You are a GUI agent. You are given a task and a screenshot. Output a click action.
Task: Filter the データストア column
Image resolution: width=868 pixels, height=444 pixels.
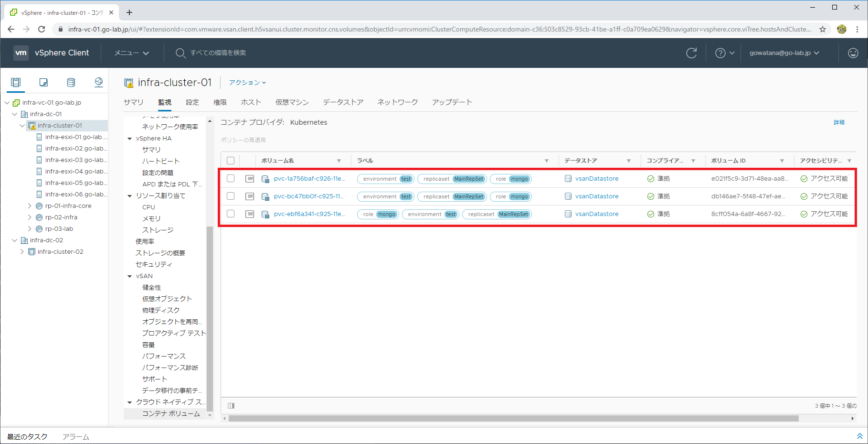tap(629, 161)
